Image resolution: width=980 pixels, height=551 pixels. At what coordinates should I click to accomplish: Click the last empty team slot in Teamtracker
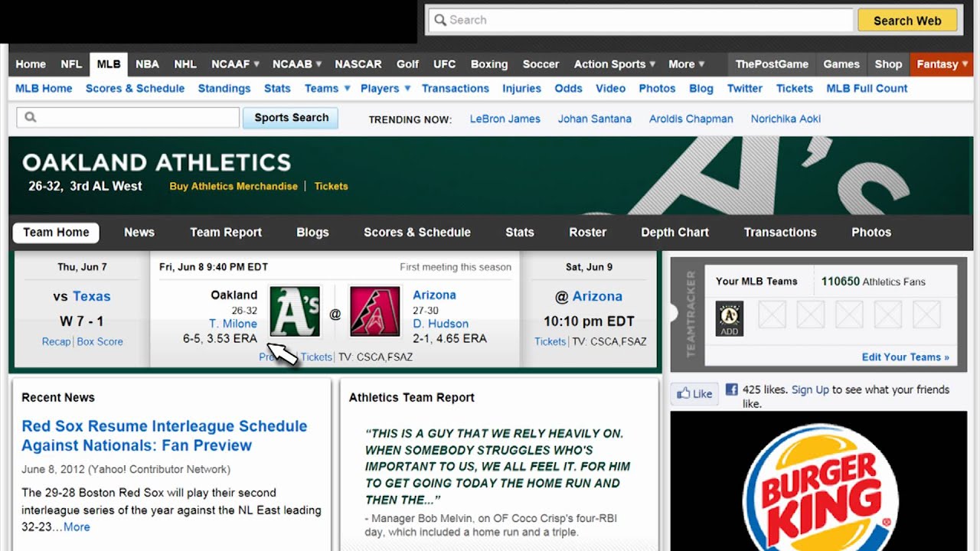pyautogui.click(x=926, y=315)
